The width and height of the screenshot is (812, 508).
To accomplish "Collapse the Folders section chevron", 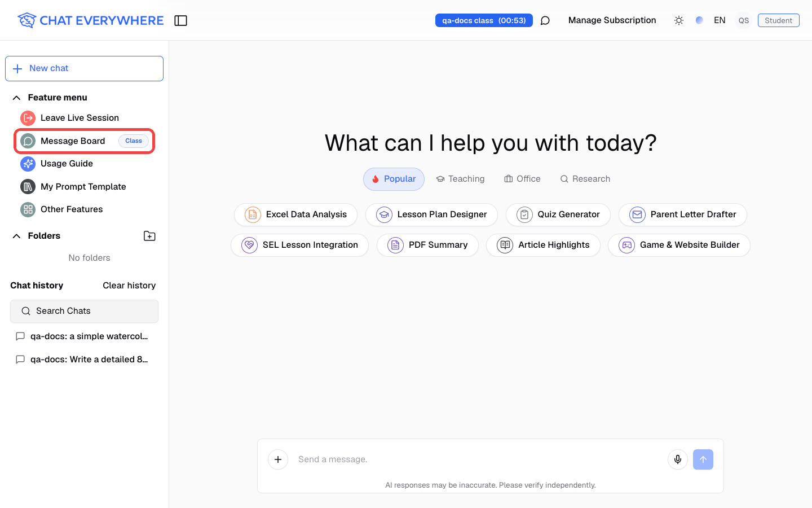I will pos(17,236).
